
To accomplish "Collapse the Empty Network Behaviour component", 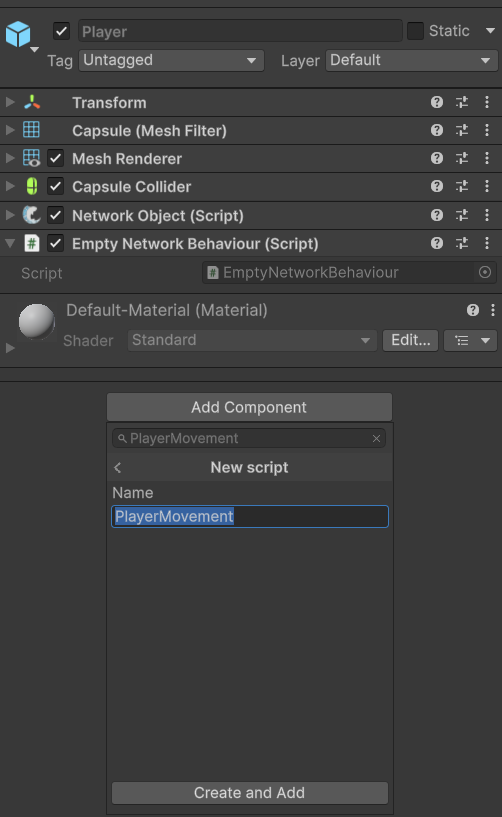I will [x=10, y=243].
